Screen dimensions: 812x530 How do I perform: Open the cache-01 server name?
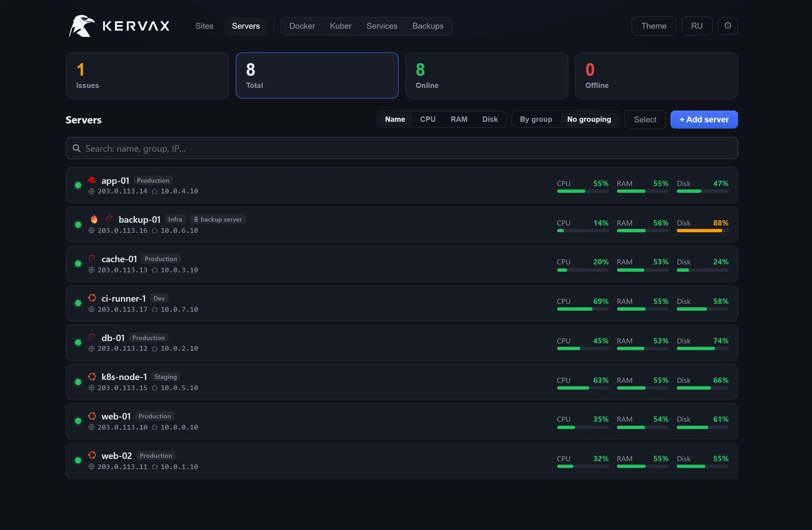click(x=120, y=259)
